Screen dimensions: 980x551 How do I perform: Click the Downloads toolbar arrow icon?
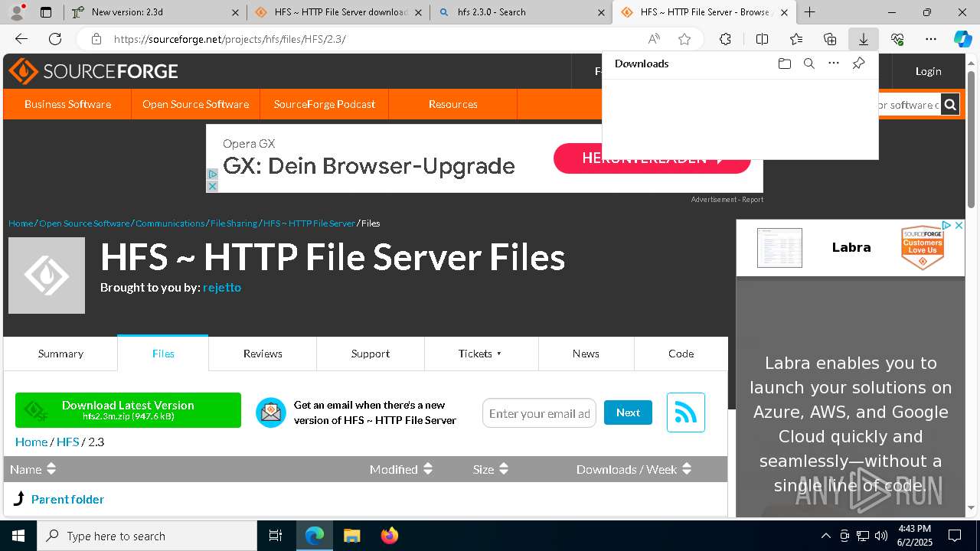(863, 39)
